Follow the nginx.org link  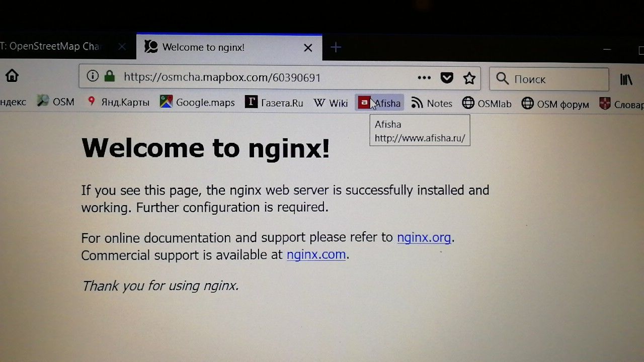coord(424,237)
